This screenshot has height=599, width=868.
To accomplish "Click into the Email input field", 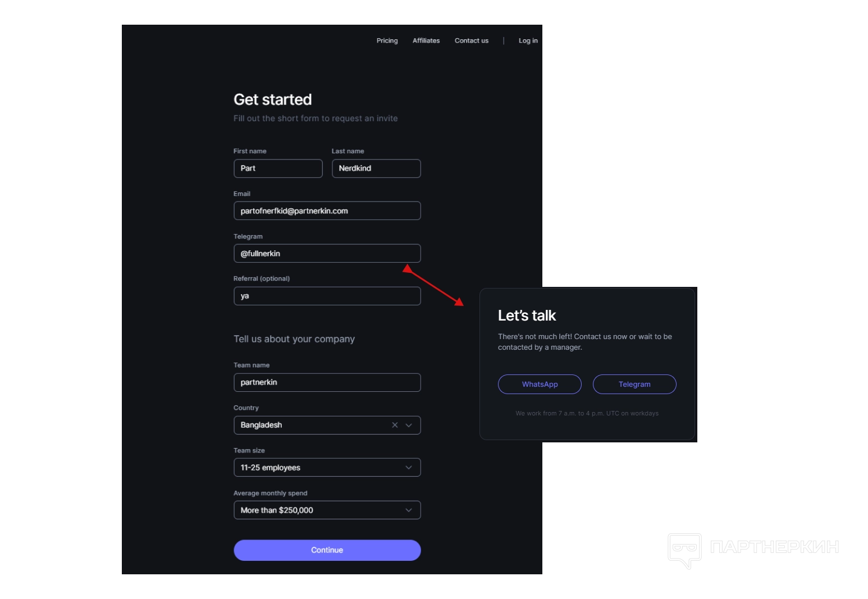I will point(327,211).
